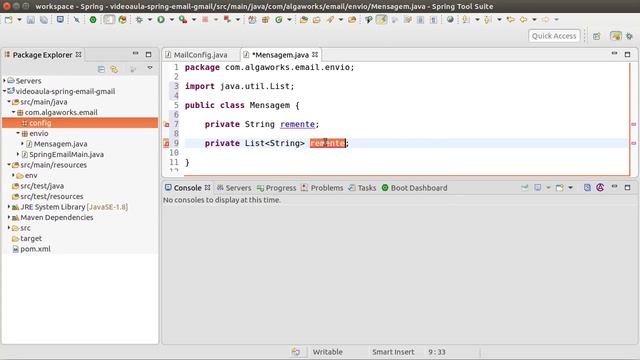This screenshot has height=360, width=640.
Task: Open the Boot Dashboard tab
Action: [x=414, y=188]
